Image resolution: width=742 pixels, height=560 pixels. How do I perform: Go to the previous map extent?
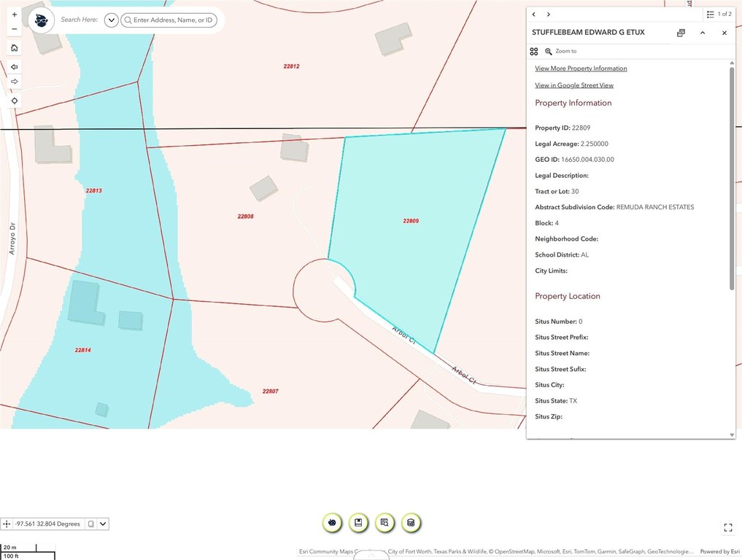pyautogui.click(x=14, y=66)
